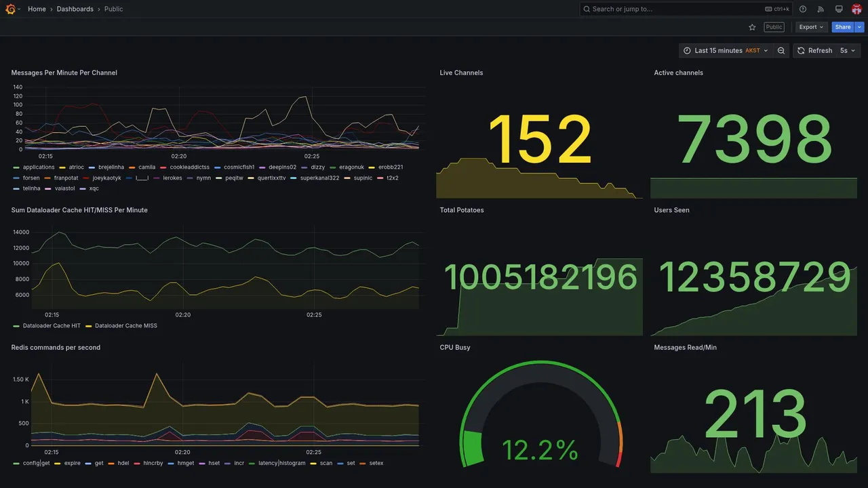The width and height of the screenshot is (868, 488).
Task: Navigate to Dashboards breadcrumb
Action: point(75,9)
